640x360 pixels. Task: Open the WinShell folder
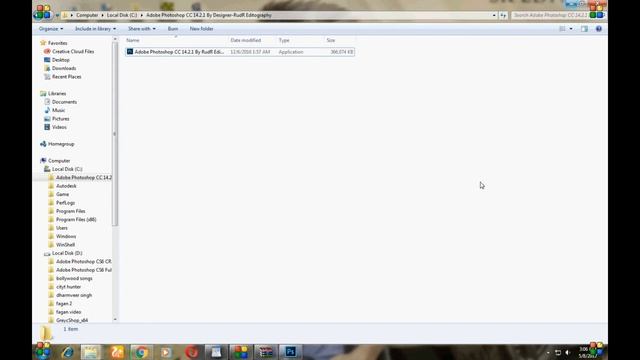pos(65,245)
